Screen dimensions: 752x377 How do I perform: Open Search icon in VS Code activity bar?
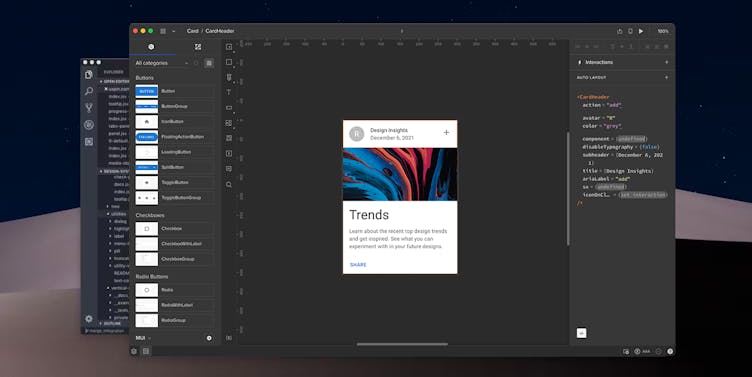[89, 91]
